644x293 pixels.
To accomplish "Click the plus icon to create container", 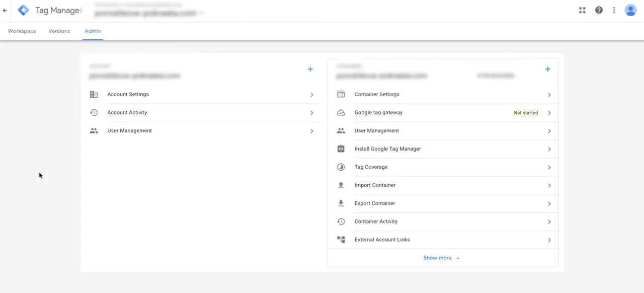I will tap(547, 69).
